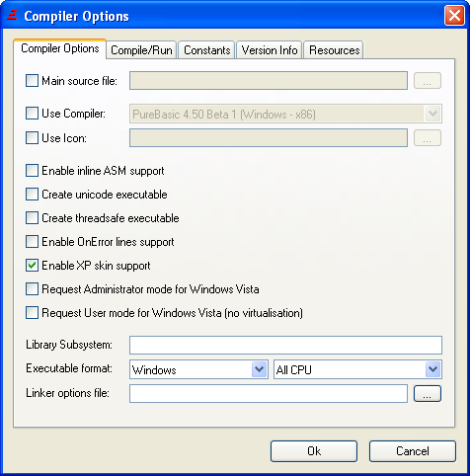
Task: Browse for linker options file
Action: tap(427, 394)
